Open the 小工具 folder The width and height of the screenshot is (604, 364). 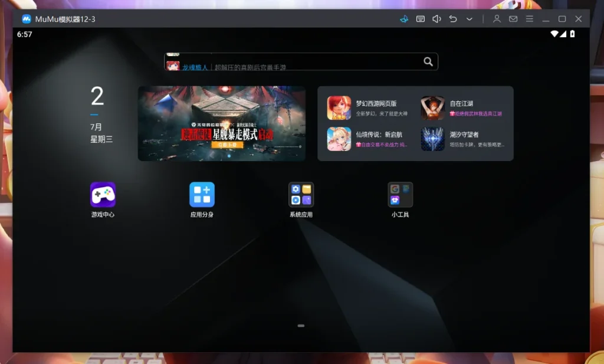(x=400, y=195)
